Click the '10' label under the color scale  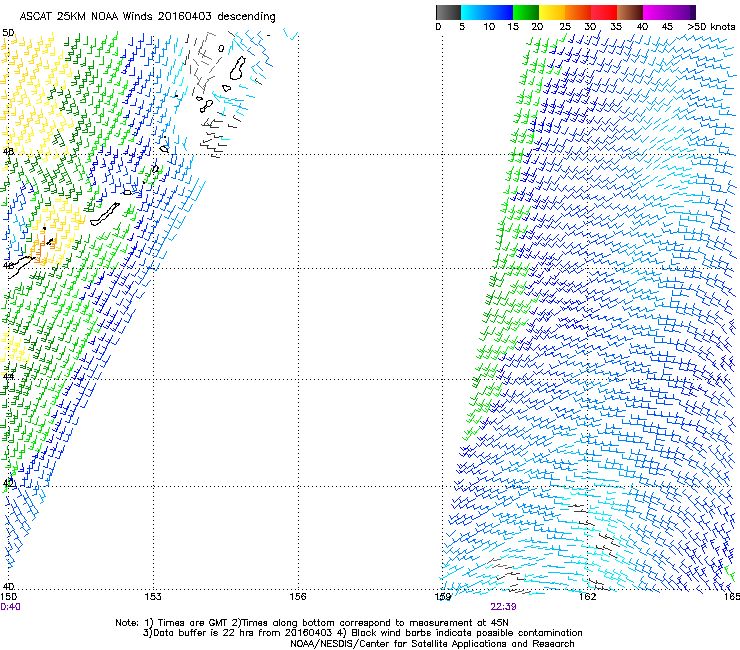489,27
